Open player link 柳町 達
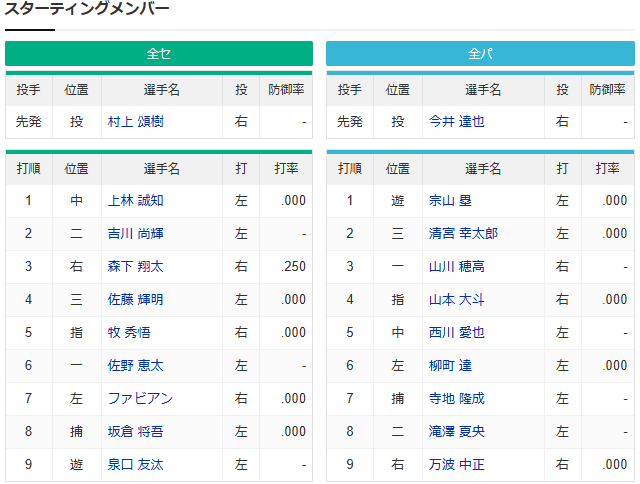640x484 pixels. 450,366
